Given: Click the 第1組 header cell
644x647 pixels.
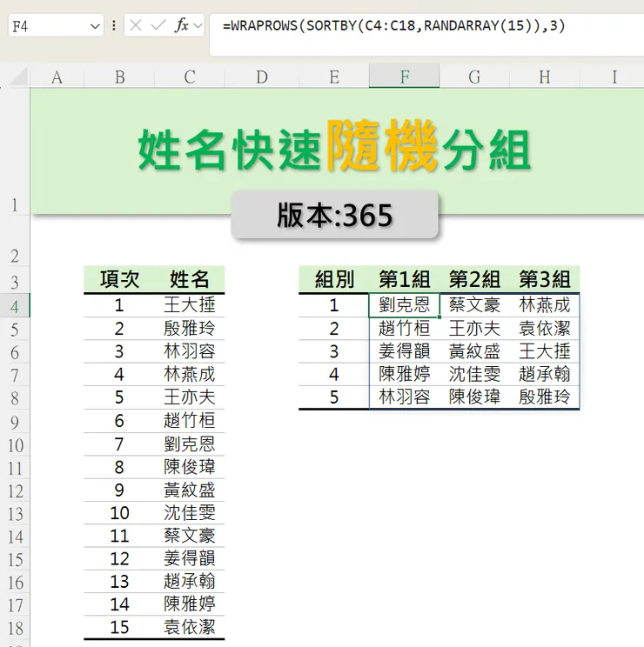Looking at the screenshot, I should point(404,279).
